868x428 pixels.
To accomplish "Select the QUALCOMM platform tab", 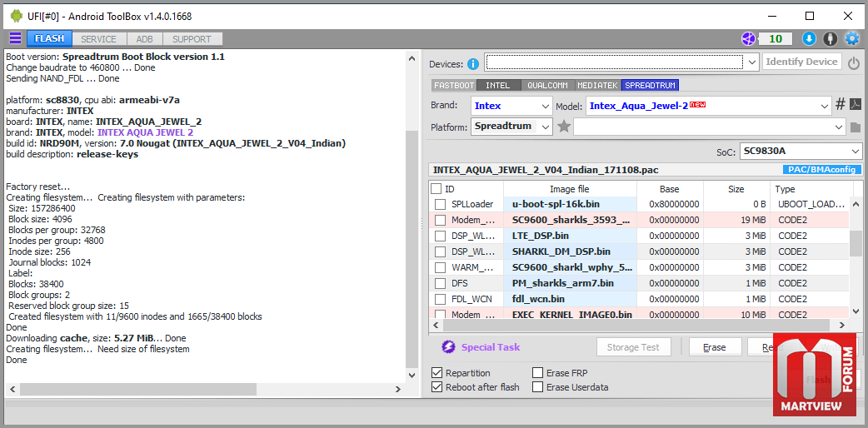I will click(547, 85).
